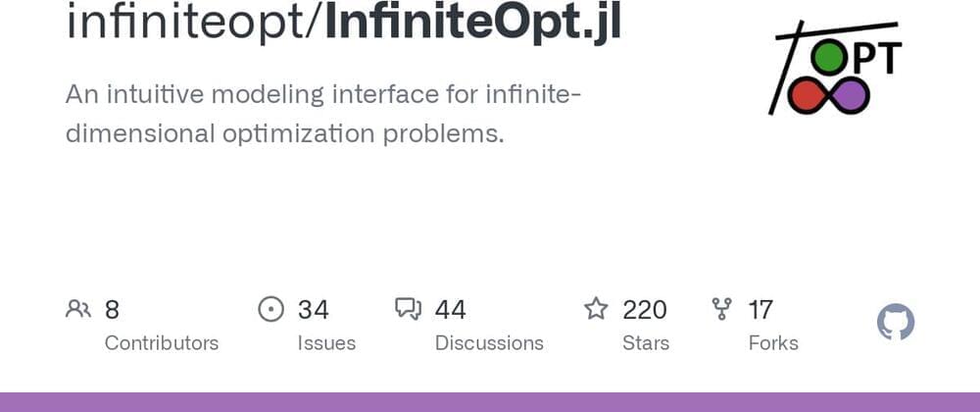Click the Contributors label
This screenshot has width=980, height=412.
162,343
